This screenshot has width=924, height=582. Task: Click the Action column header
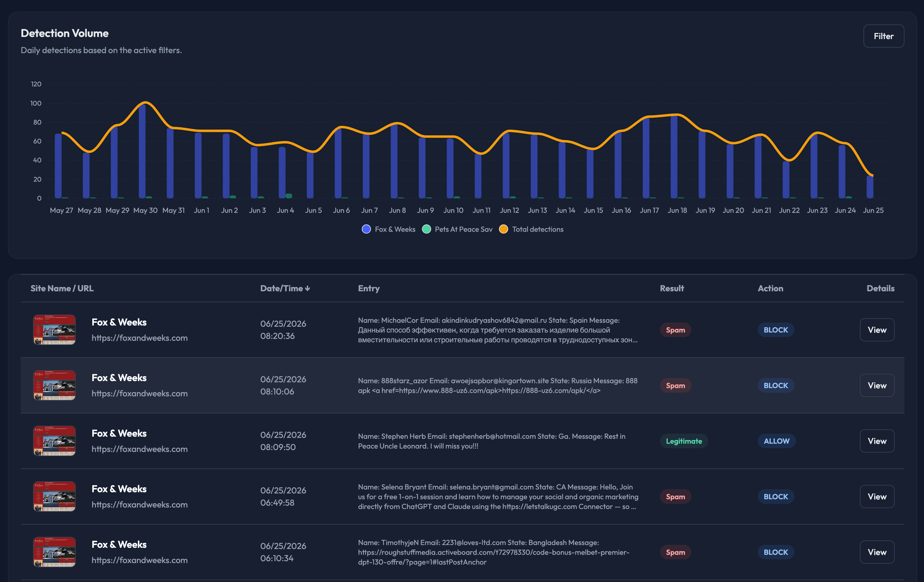770,288
